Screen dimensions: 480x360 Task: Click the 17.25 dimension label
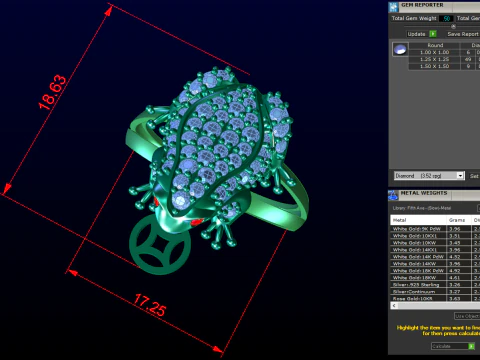(150, 305)
